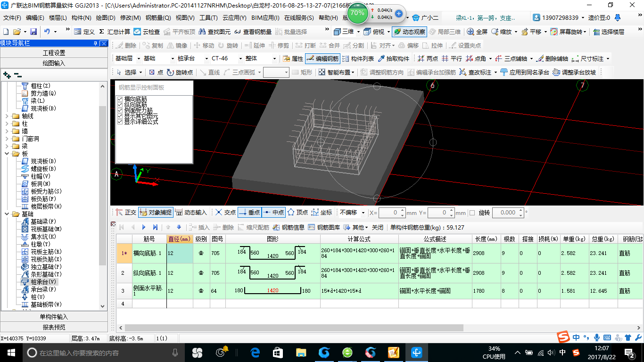Switch to 单构件输入 panel

point(54,317)
